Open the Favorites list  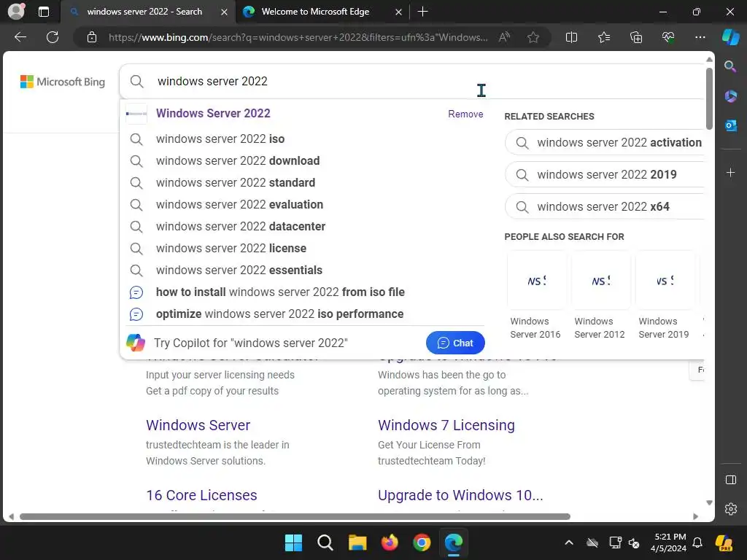coord(603,37)
